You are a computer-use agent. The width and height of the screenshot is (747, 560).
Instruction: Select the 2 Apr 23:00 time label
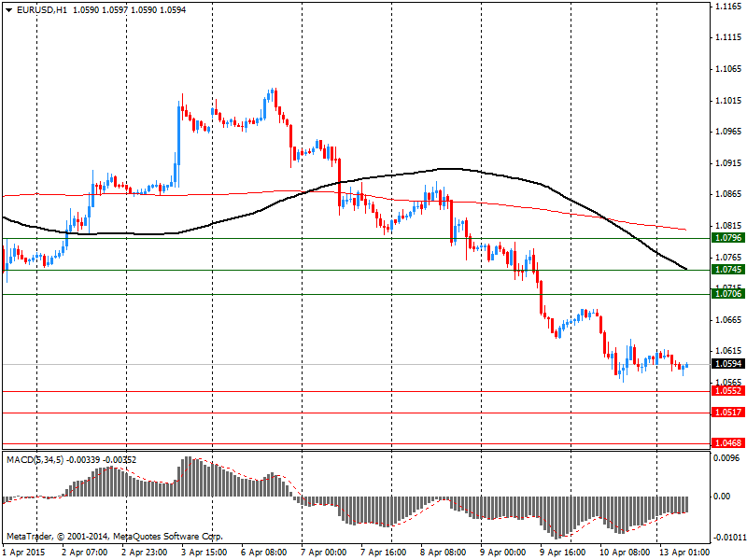click(x=145, y=553)
